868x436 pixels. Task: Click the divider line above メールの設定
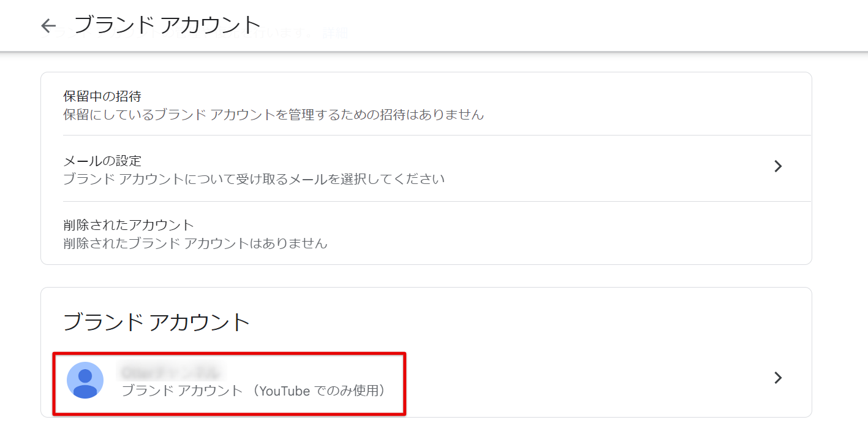429,135
